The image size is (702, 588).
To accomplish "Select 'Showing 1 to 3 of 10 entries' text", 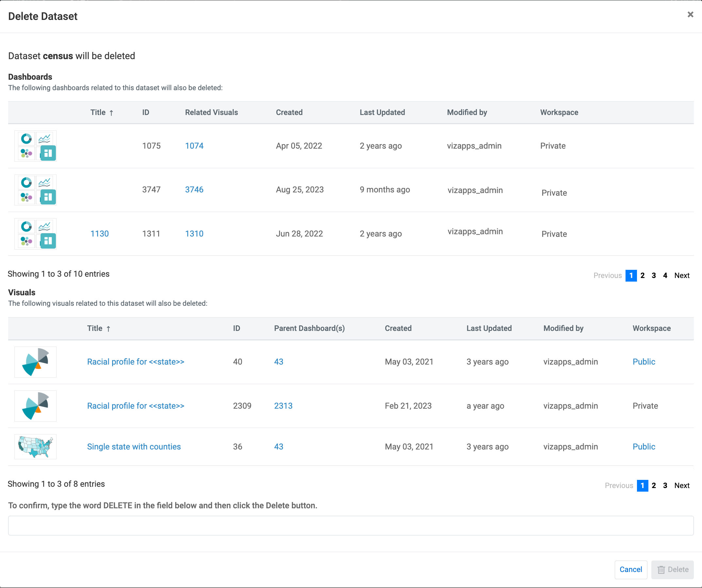I will pos(58,274).
